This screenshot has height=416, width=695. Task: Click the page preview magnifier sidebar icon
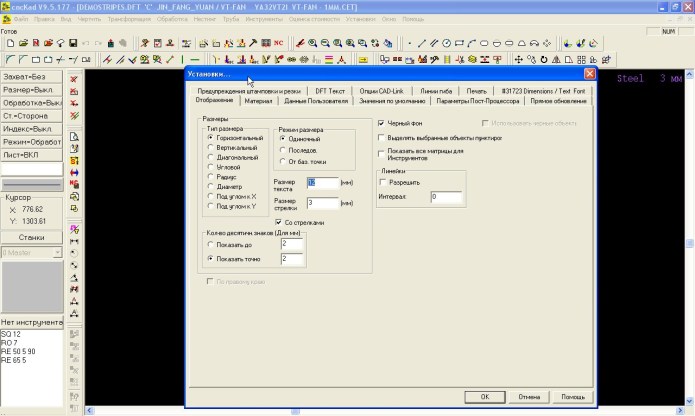pos(74,136)
